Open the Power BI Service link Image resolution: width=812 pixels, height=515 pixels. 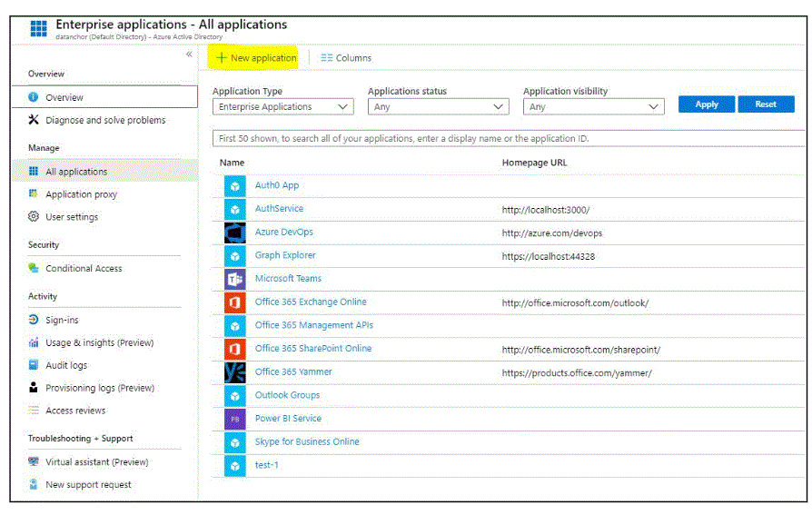click(288, 419)
